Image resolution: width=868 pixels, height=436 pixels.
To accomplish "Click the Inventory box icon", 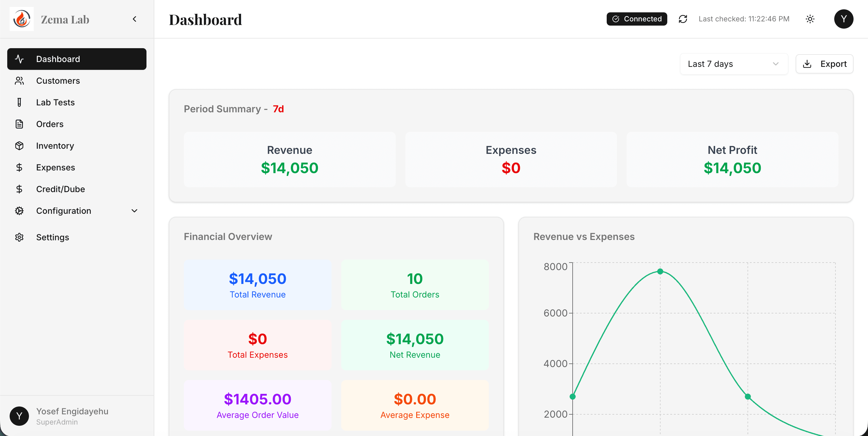I will [x=19, y=146].
